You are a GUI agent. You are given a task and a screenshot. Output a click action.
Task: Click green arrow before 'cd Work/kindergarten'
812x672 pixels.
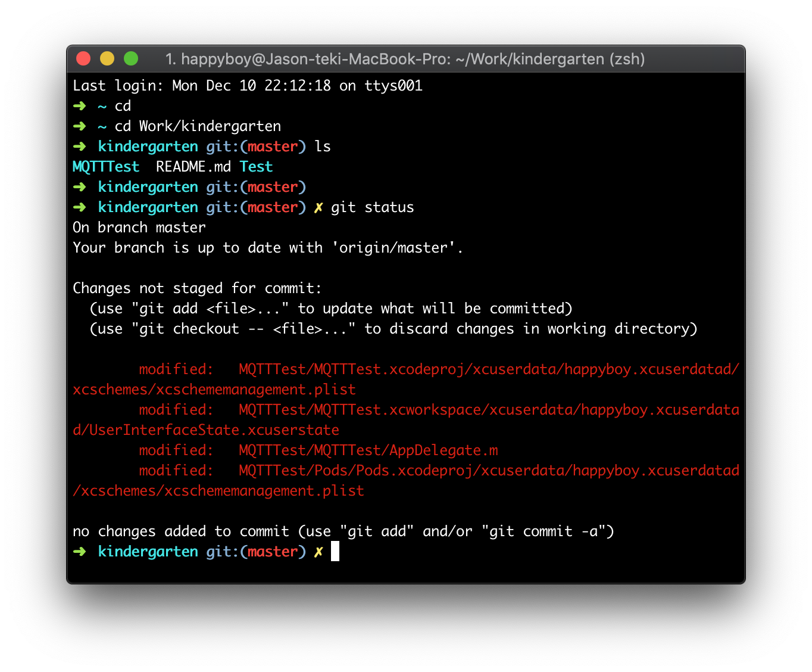click(x=79, y=126)
